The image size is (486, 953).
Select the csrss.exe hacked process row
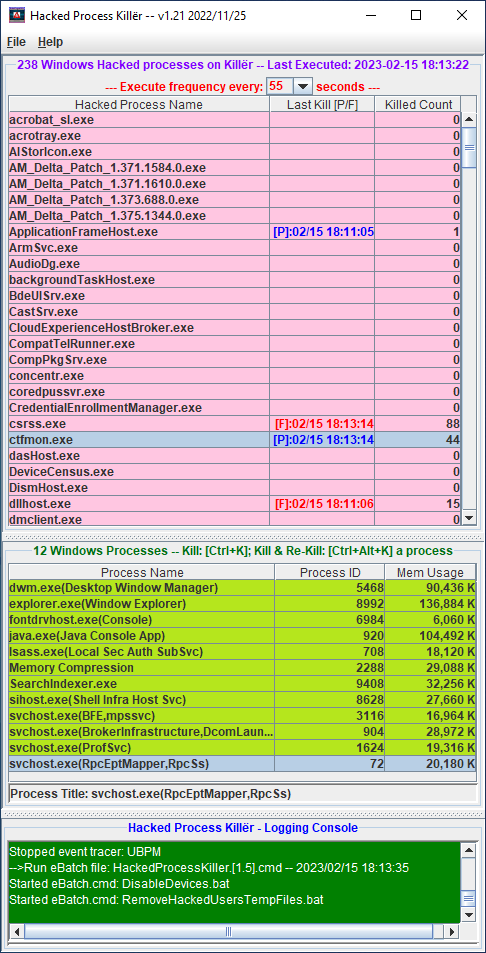point(235,424)
